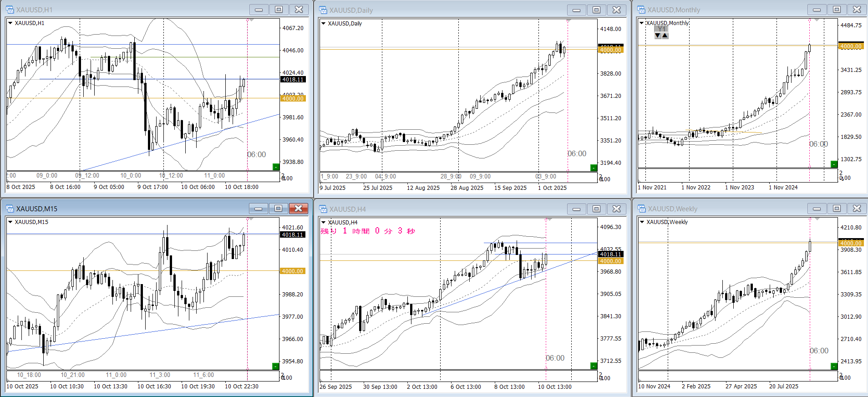Click the down arrow under Y1 label
This screenshot has height=397, width=868.
point(658,36)
